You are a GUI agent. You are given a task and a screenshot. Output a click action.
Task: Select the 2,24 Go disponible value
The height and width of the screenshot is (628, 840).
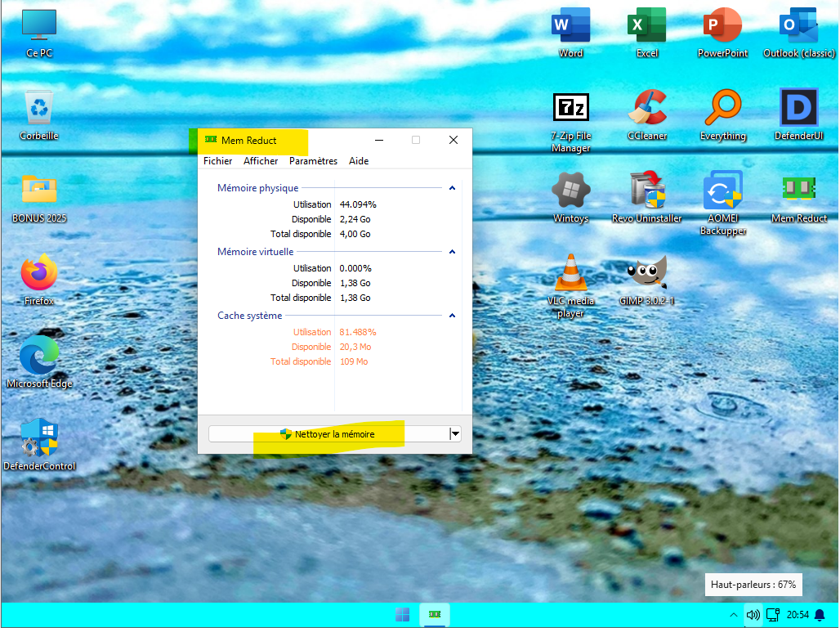pos(355,219)
